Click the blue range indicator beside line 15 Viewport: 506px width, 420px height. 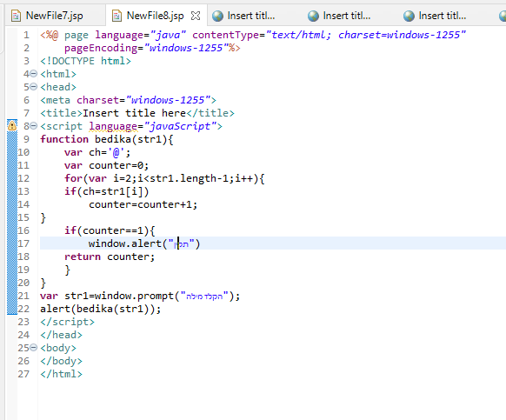12,217
